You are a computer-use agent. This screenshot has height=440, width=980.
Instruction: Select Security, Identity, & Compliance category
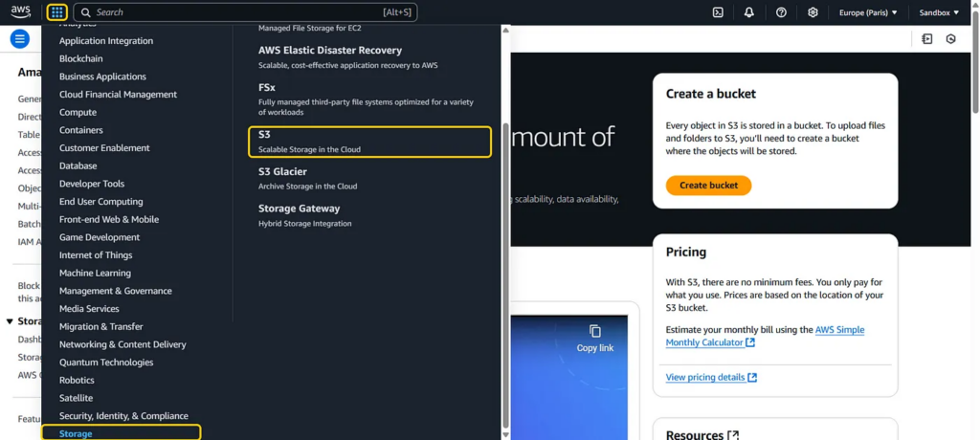coord(123,416)
